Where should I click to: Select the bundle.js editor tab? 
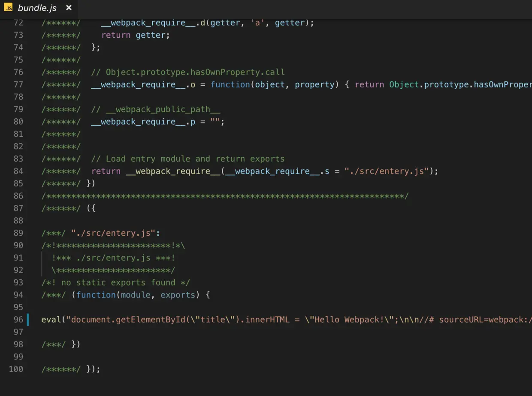coord(39,8)
